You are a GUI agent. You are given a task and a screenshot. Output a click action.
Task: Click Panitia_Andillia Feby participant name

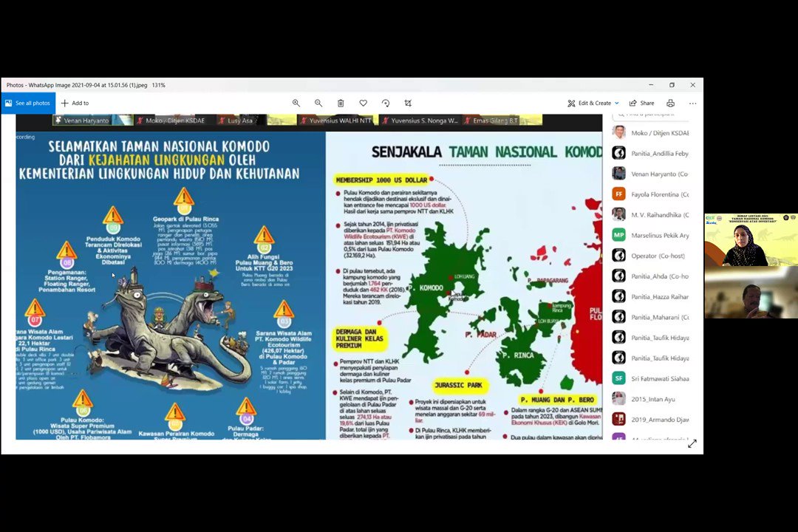point(660,153)
